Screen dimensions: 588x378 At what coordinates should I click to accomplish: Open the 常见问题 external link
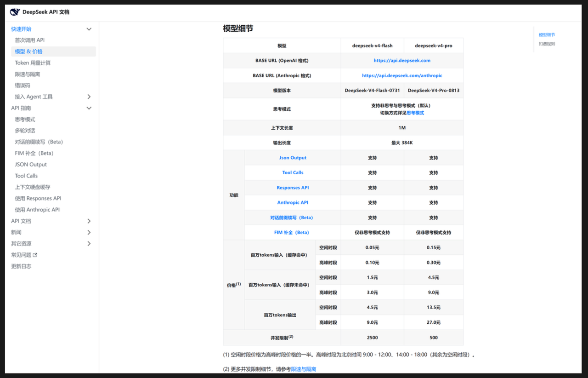coord(24,255)
